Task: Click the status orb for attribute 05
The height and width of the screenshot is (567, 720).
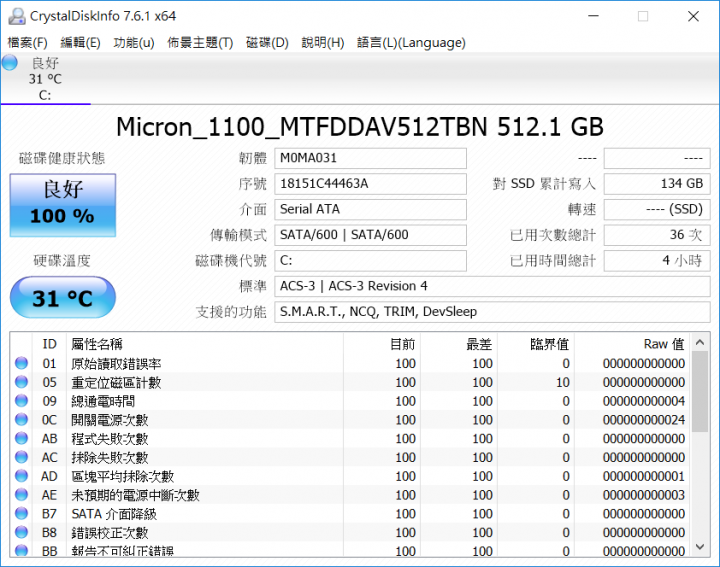Action: point(22,382)
